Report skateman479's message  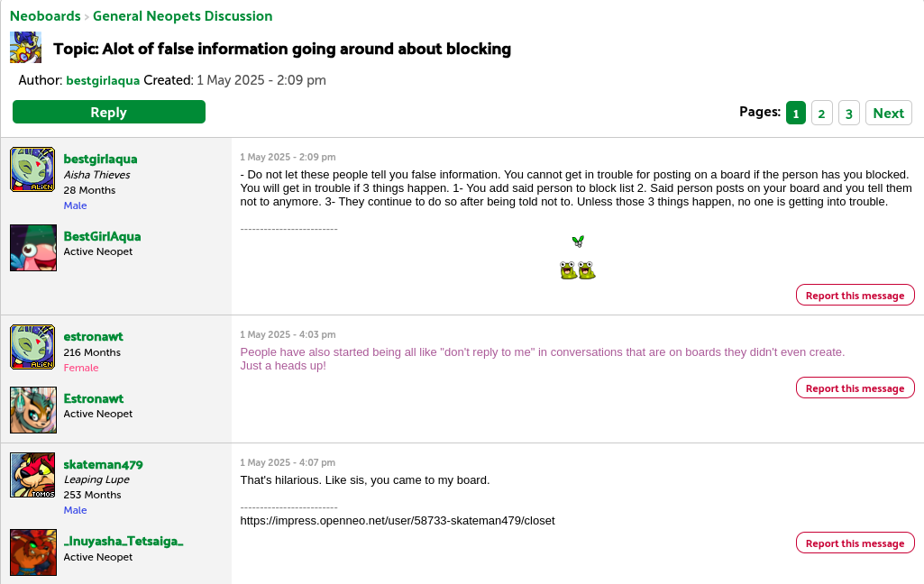point(855,543)
